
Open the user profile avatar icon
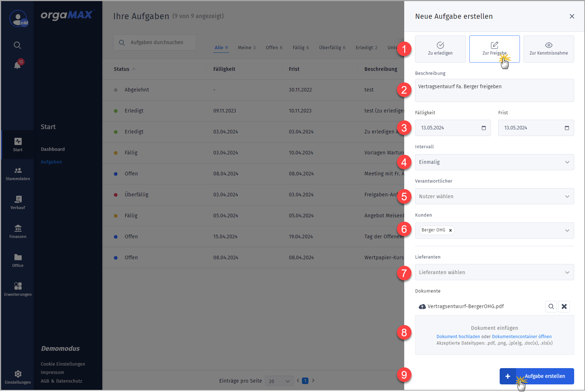(18, 18)
